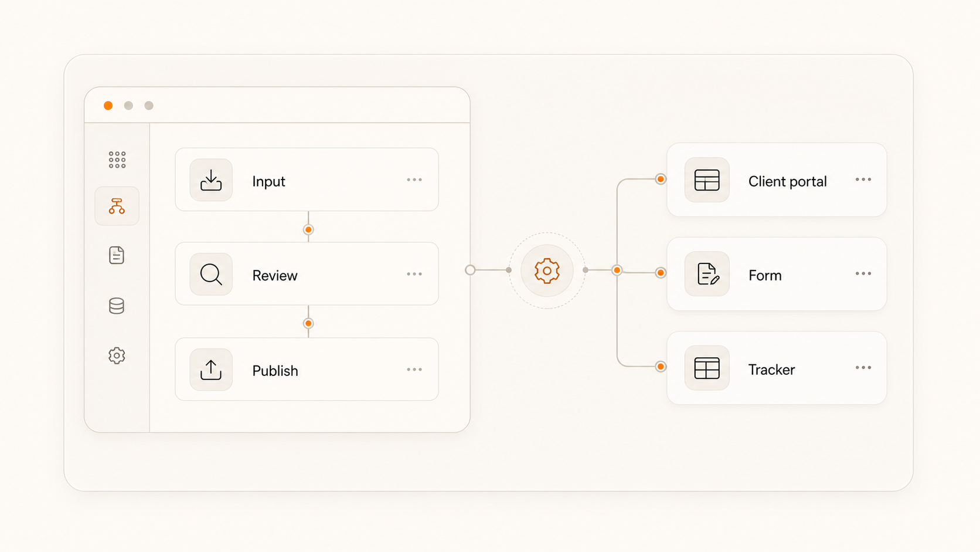Click the connector dot between Input and Review
Screen dimensions: 980x552
308,229
